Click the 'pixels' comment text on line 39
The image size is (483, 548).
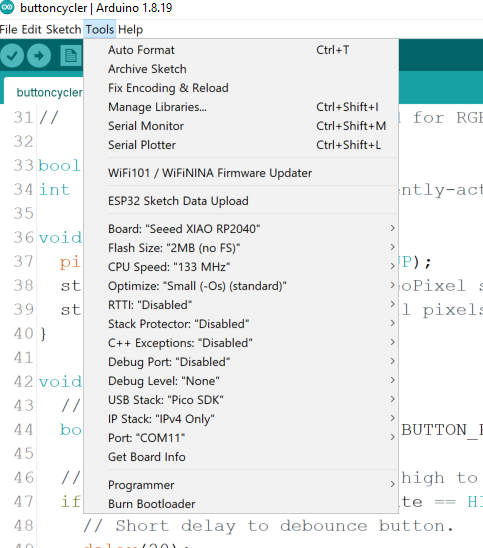(453, 310)
